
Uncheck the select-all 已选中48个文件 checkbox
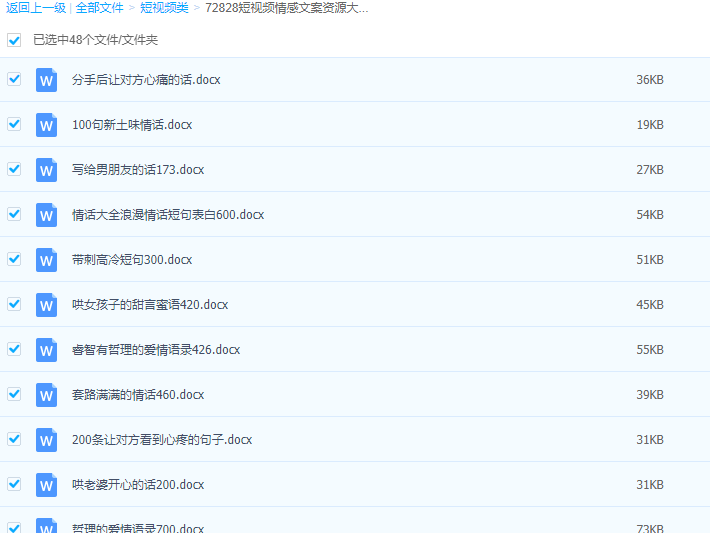coord(14,40)
